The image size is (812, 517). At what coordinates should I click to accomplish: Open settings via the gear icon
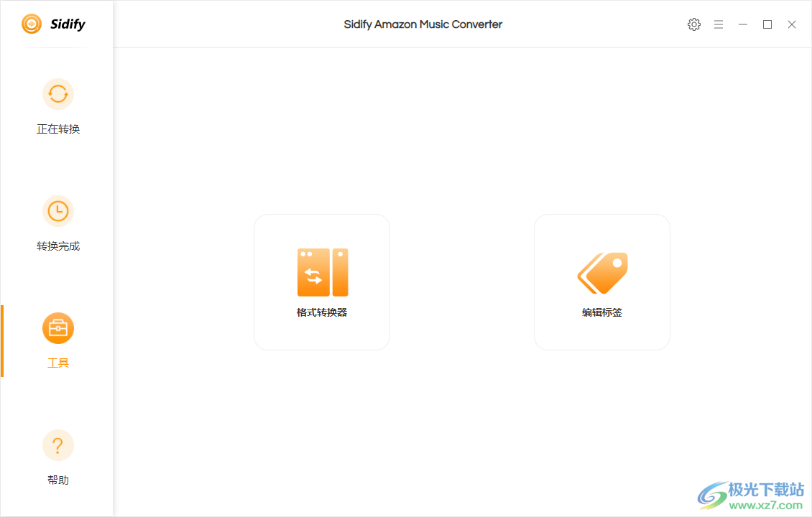[x=694, y=24]
